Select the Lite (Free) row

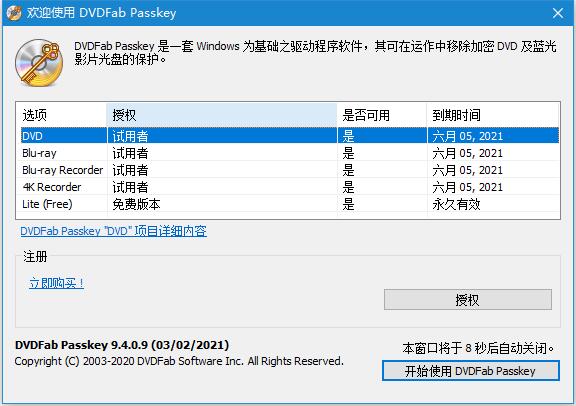click(290, 204)
